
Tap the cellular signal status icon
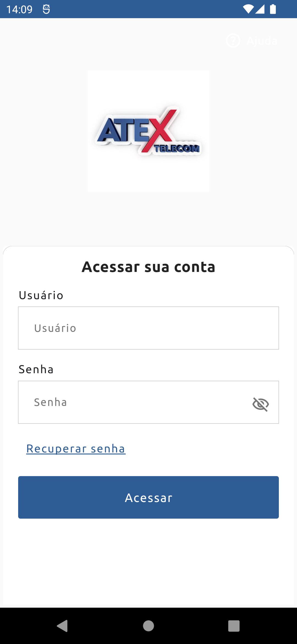(x=260, y=9)
